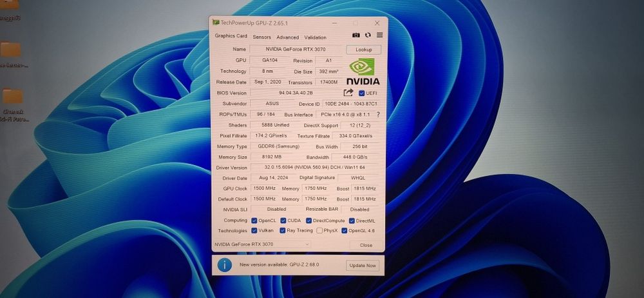644x298 pixels.
Task: Click the refresh icon in GPU-Z
Action: coord(368,35)
